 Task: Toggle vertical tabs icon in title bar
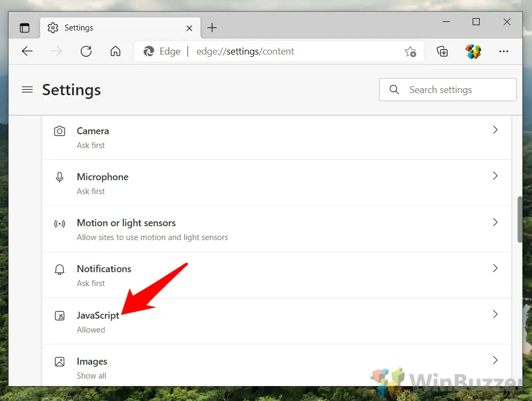pos(25,28)
